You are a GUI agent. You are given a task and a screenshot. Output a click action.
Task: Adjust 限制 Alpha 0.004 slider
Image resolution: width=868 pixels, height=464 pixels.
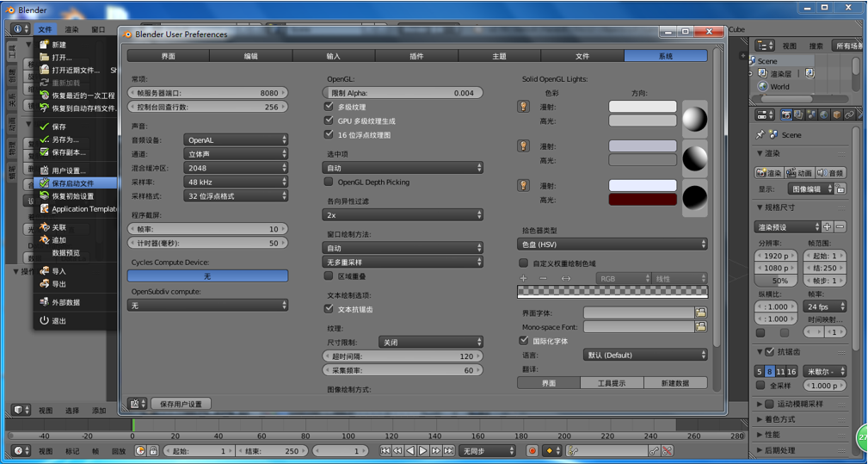point(403,93)
